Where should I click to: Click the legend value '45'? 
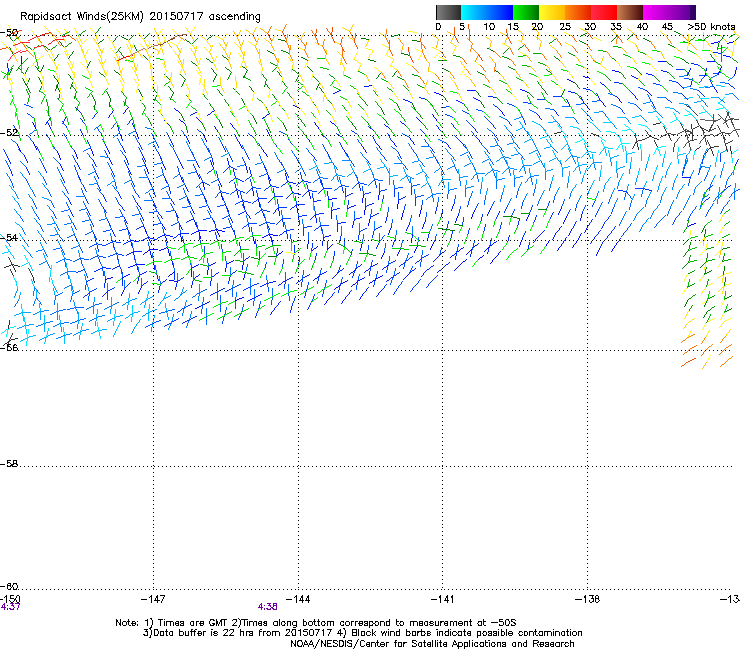coord(667,27)
